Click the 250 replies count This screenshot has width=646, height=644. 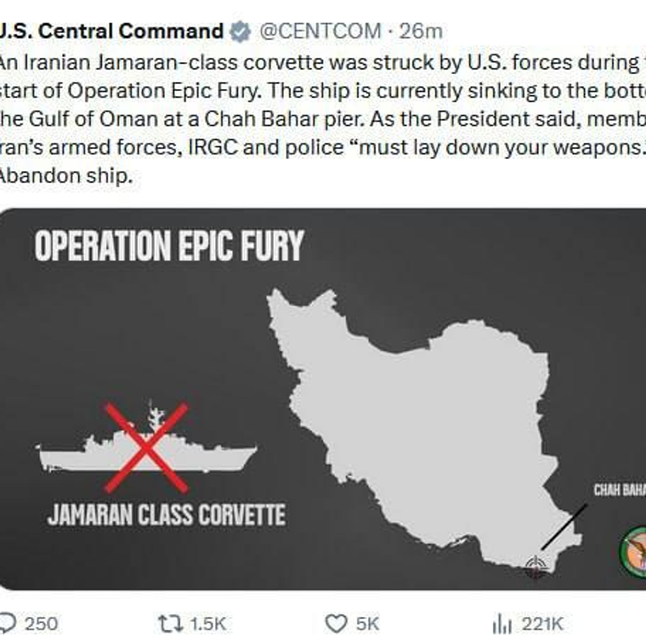[42, 624]
